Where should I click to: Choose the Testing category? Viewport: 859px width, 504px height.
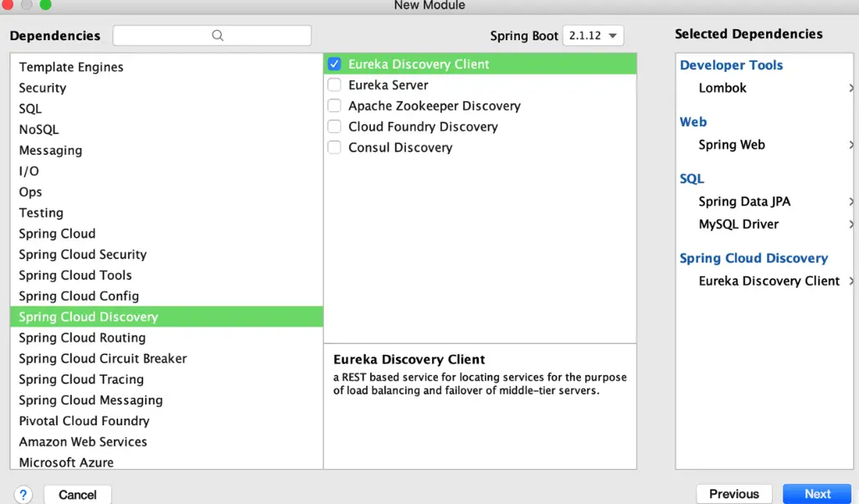coord(167,213)
